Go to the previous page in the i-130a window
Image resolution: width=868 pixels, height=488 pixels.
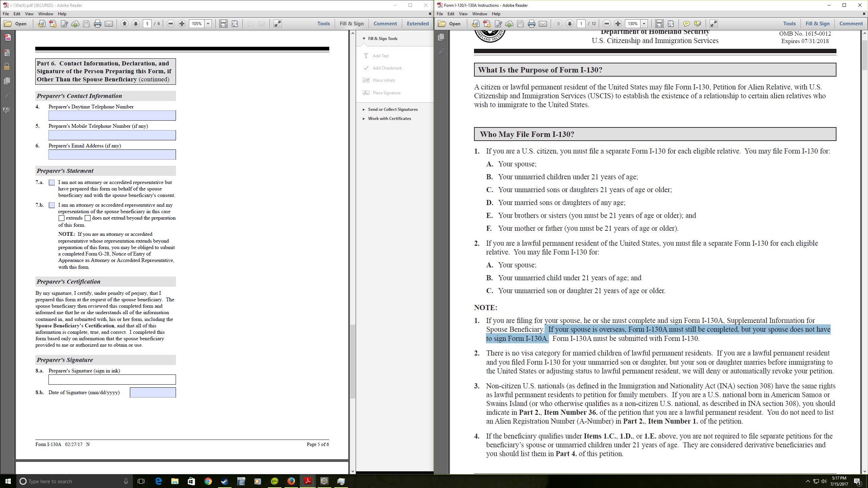point(124,24)
